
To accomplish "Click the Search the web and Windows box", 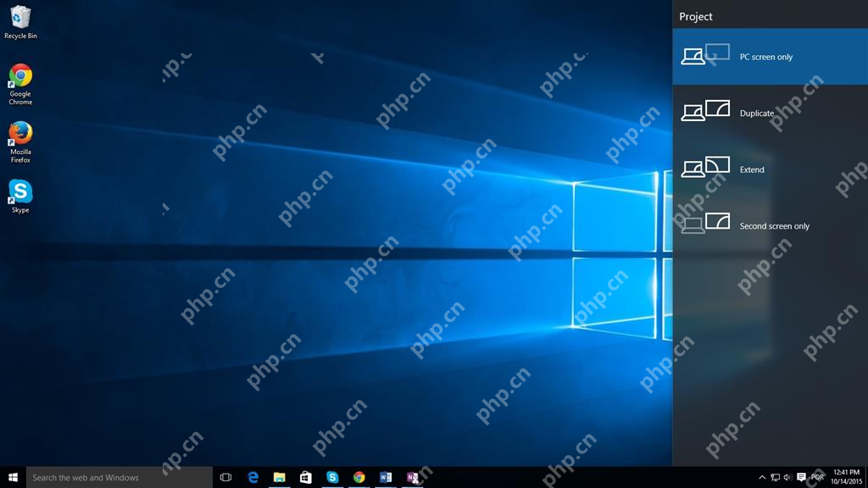I will pos(119,477).
